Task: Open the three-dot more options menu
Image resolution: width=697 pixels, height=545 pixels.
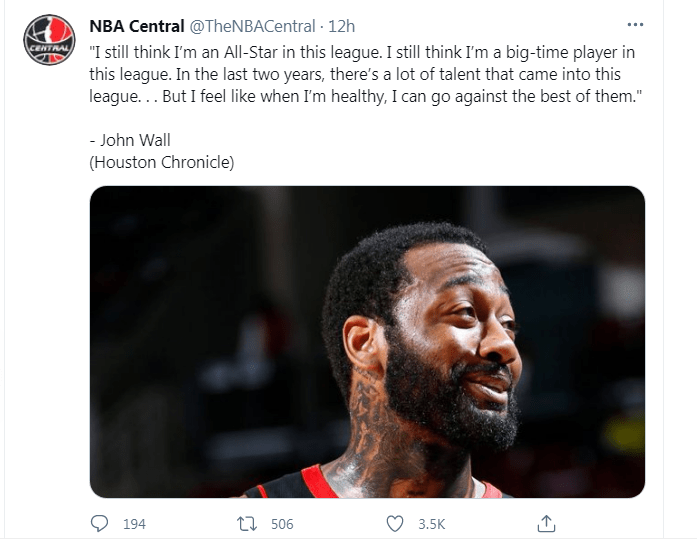Action: pos(635,25)
